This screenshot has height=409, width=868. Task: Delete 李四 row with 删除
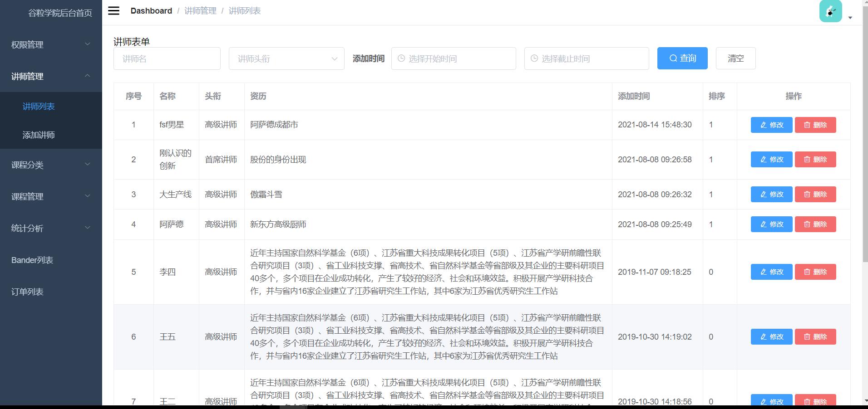coord(815,272)
